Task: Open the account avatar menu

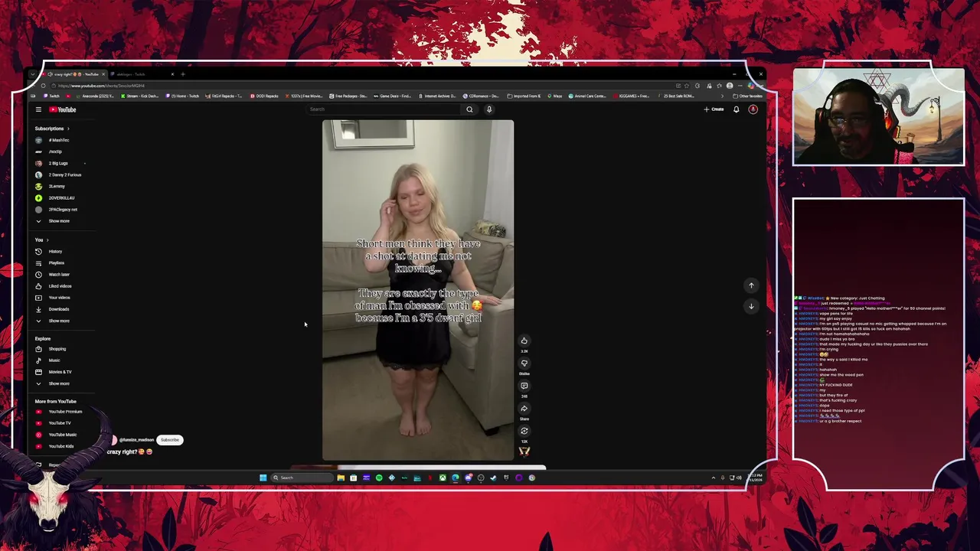Action: tap(753, 109)
